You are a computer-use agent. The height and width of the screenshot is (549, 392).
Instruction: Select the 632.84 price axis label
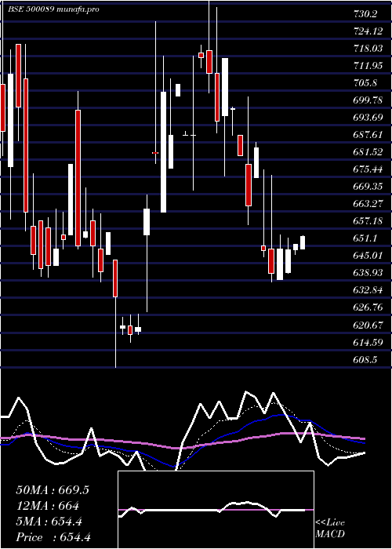368,290
